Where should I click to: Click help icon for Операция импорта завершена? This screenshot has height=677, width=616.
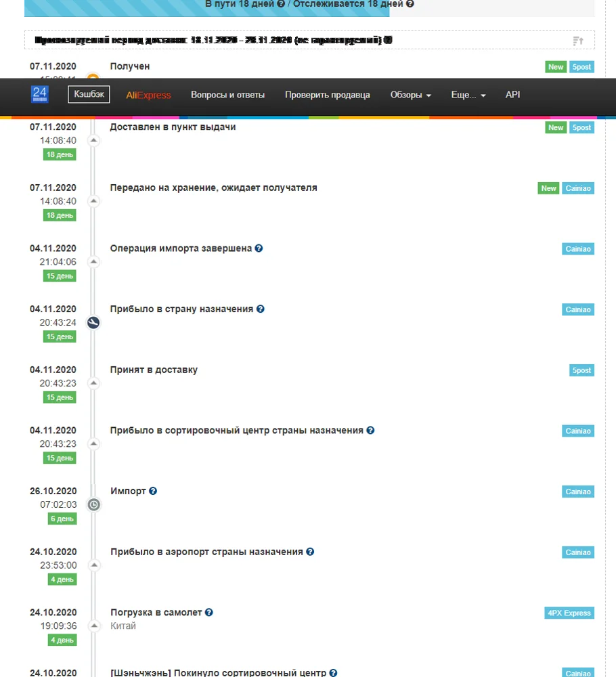(259, 248)
